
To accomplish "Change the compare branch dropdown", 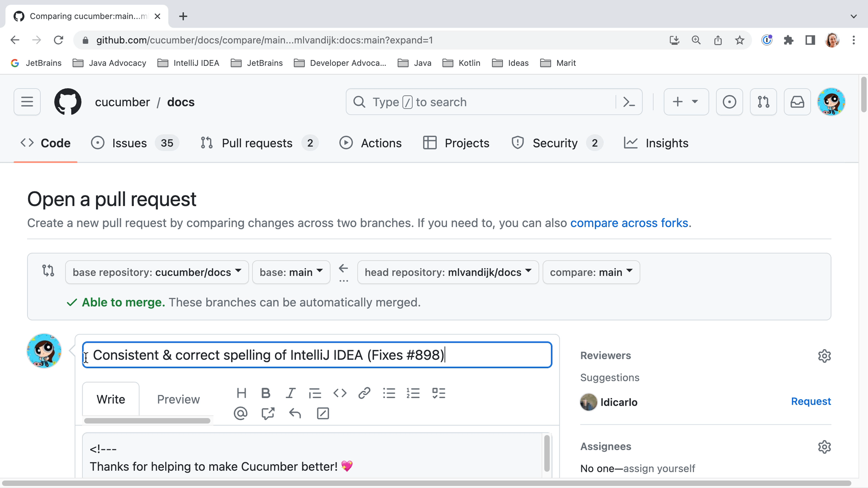I will point(591,272).
